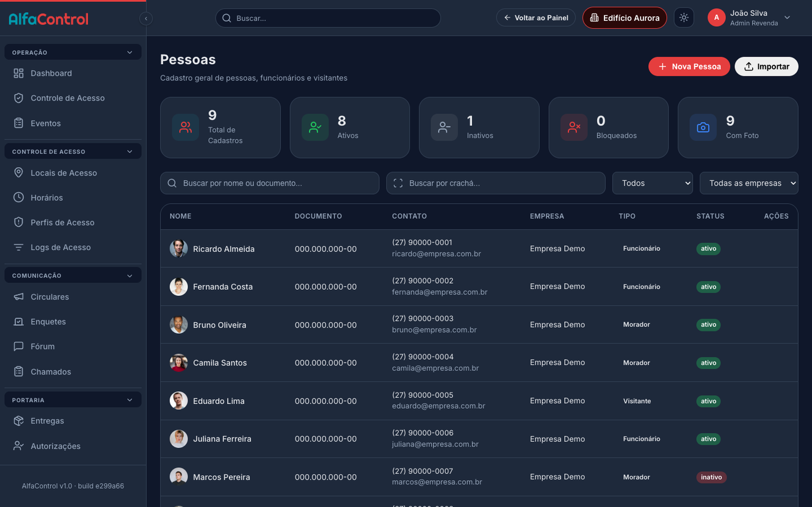The height and width of the screenshot is (507, 812).
Task: Toggle the light/dark theme sun icon
Action: (x=684, y=18)
